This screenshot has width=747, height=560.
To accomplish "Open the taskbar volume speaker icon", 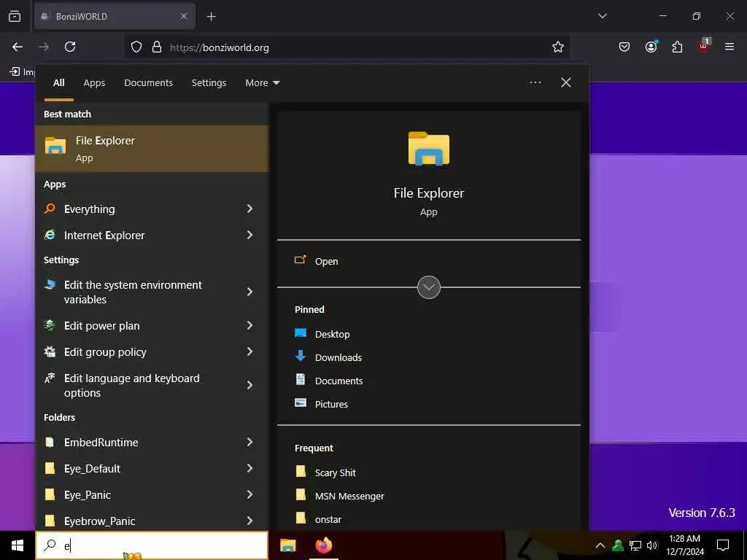I will [x=652, y=545].
